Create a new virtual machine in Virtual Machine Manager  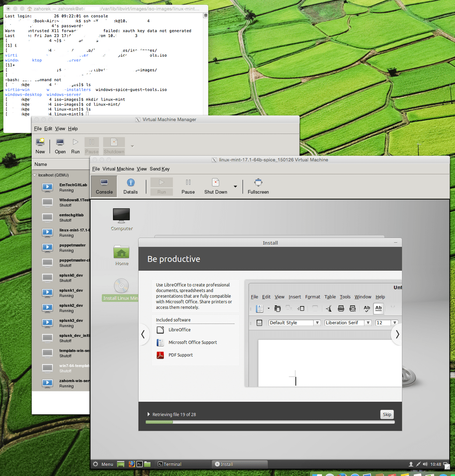tap(40, 145)
